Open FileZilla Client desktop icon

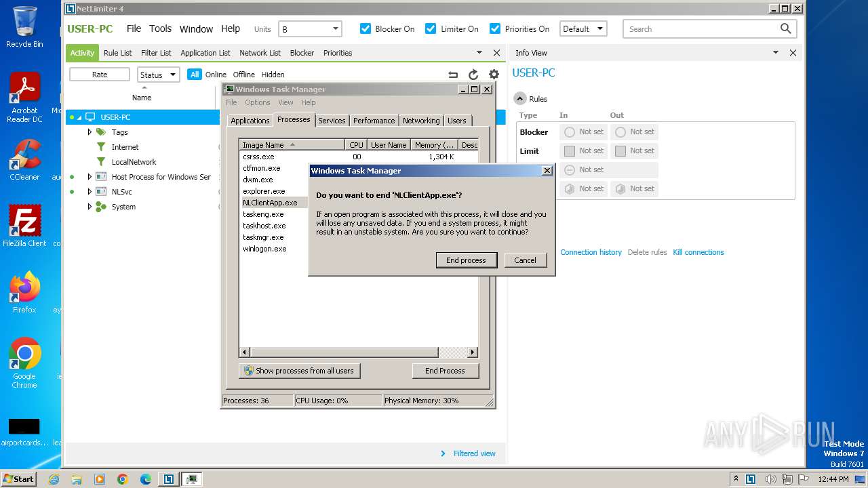[24, 226]
